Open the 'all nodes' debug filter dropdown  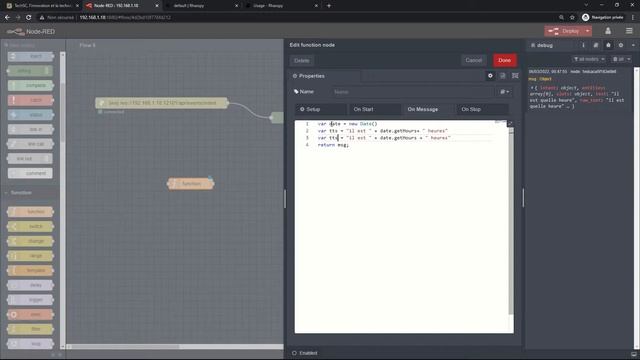(x=589, y=59)
